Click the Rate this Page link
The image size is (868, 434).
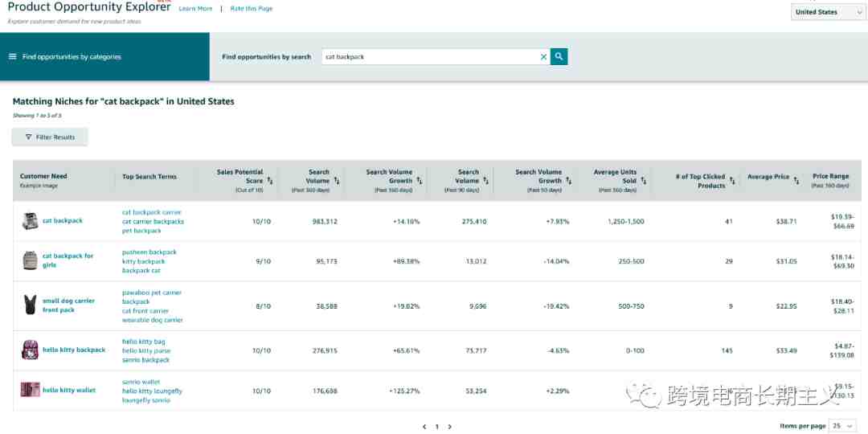(x=252, y=9)
